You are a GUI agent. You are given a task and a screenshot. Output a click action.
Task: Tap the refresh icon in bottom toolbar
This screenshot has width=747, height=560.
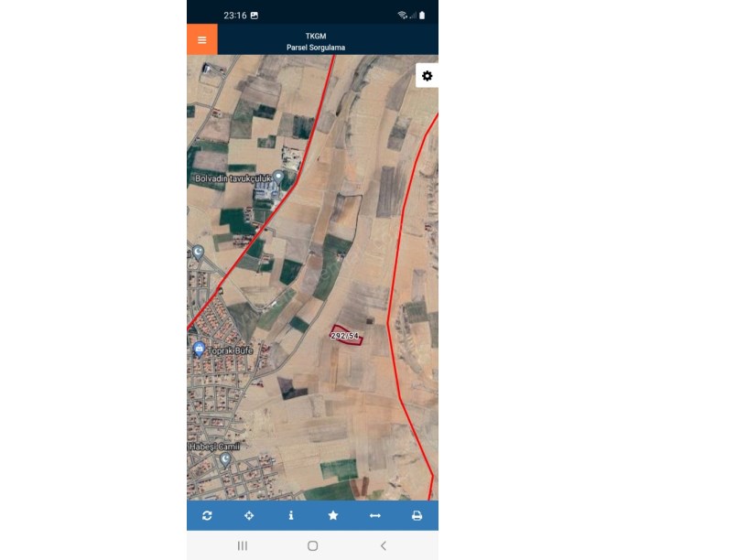pyautogui.click(x=207, y=515)
